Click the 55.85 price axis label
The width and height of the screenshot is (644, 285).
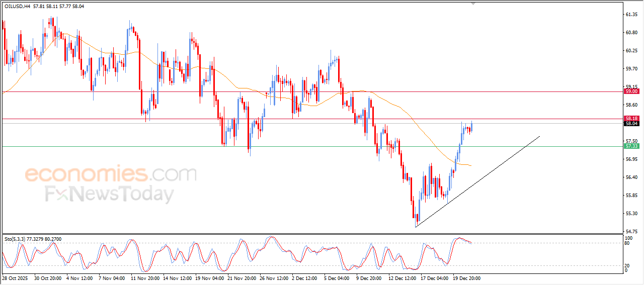632,196
